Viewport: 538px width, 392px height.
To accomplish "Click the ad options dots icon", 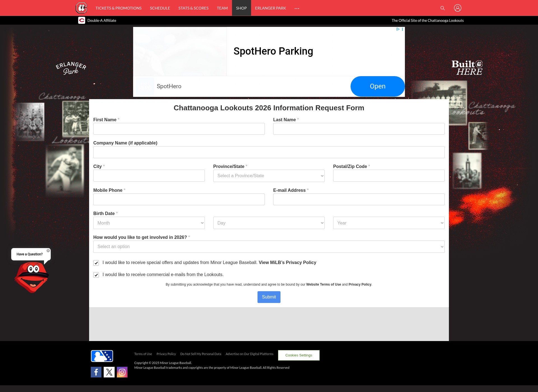I will pyautogui.click(x=403, y=29).
